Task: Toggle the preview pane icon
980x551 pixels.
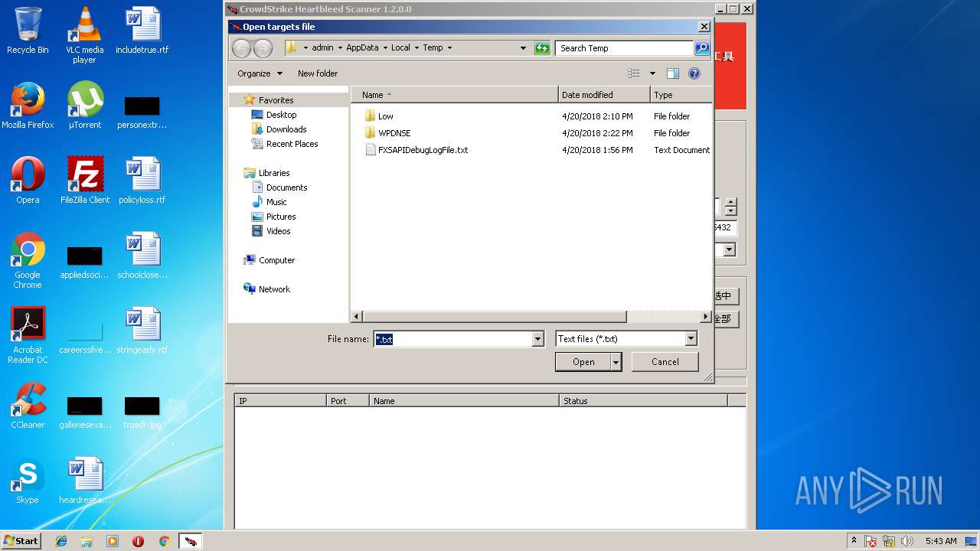Action: tap(673, 73)
